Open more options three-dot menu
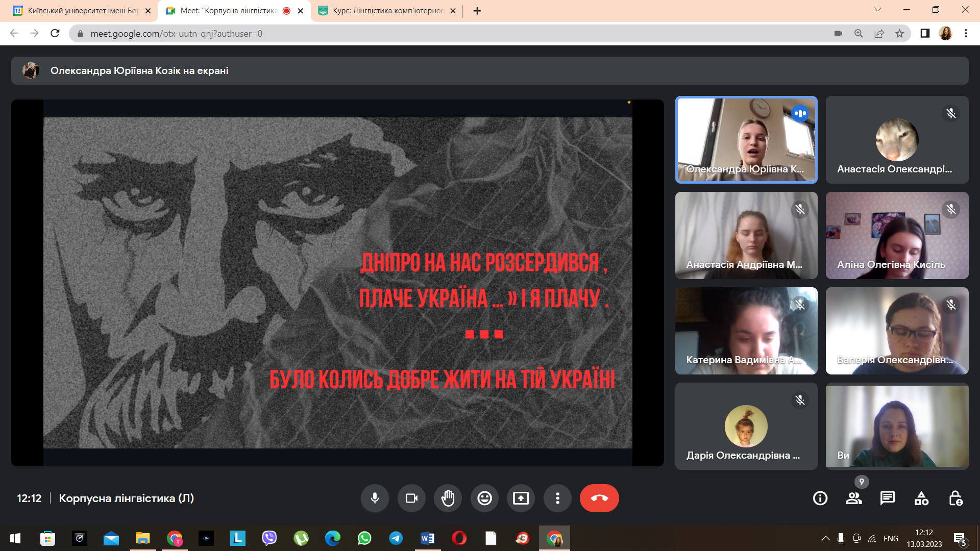 click(557, 498)
